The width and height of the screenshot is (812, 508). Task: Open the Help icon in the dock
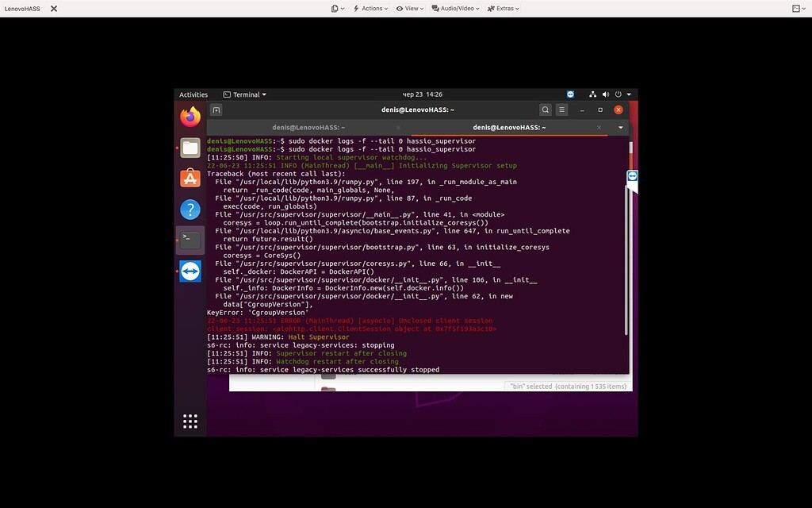click(x=190, y=209)
